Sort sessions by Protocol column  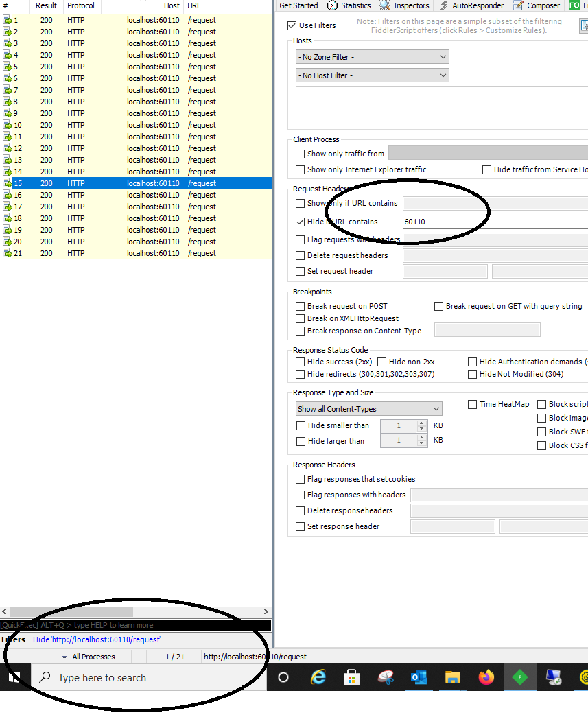(x=81, y=5)
